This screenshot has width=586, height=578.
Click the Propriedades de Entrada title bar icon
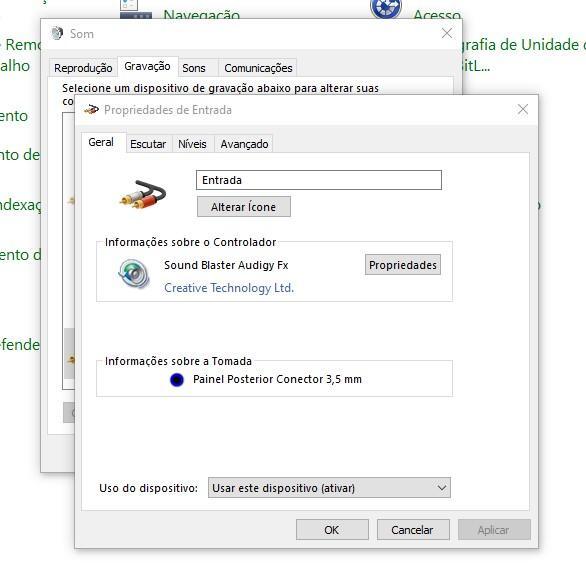tap(91, 110)
